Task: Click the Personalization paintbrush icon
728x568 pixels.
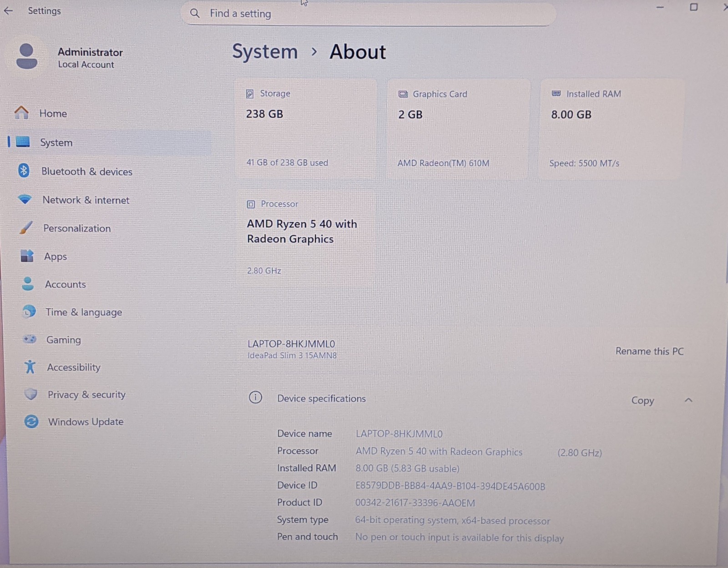Action: (x=26, y=227)
